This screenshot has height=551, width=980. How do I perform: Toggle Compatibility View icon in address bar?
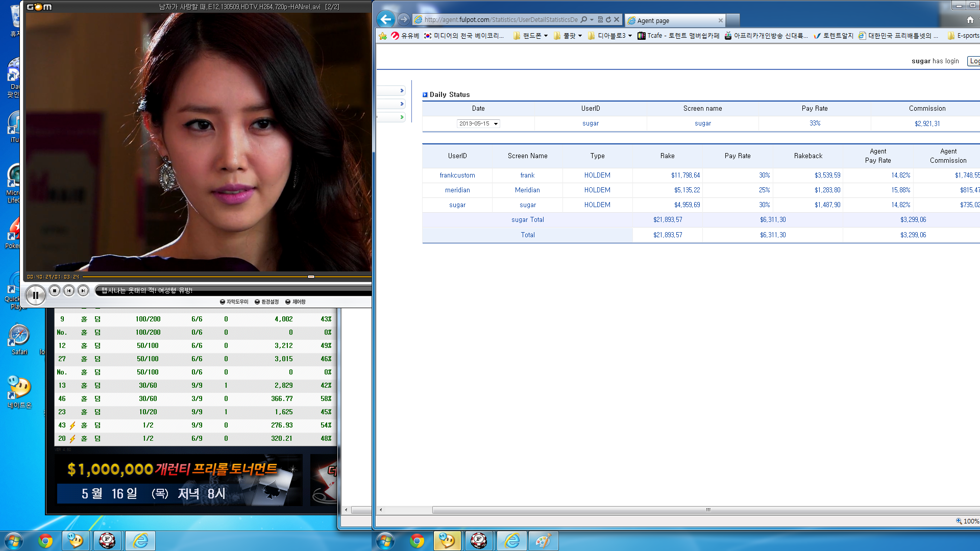600,19
